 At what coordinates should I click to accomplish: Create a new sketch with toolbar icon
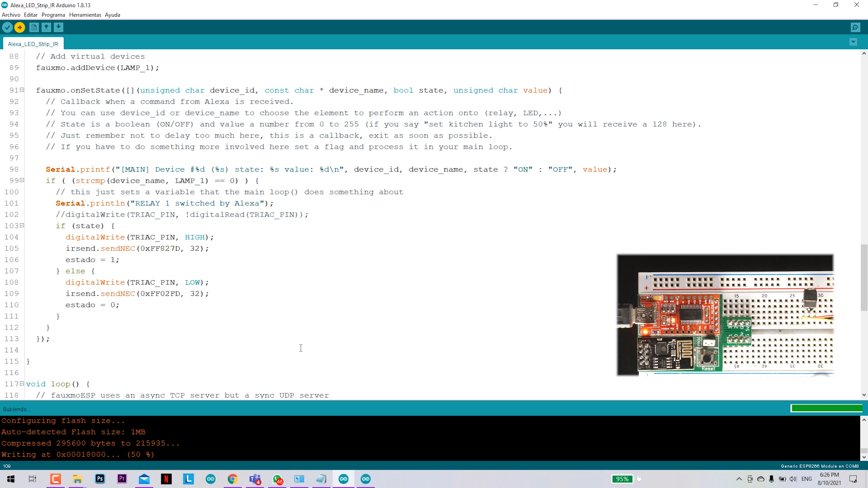[34, 28]
